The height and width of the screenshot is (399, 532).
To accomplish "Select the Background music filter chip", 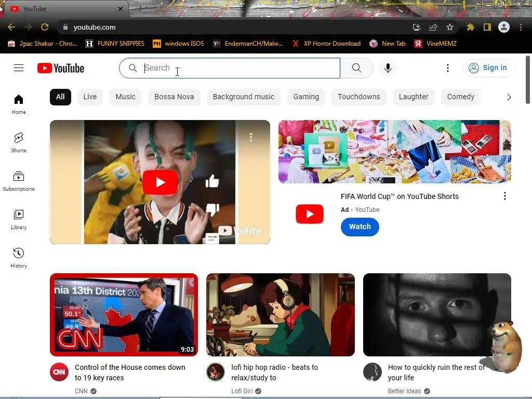I will tap(244, 97).
